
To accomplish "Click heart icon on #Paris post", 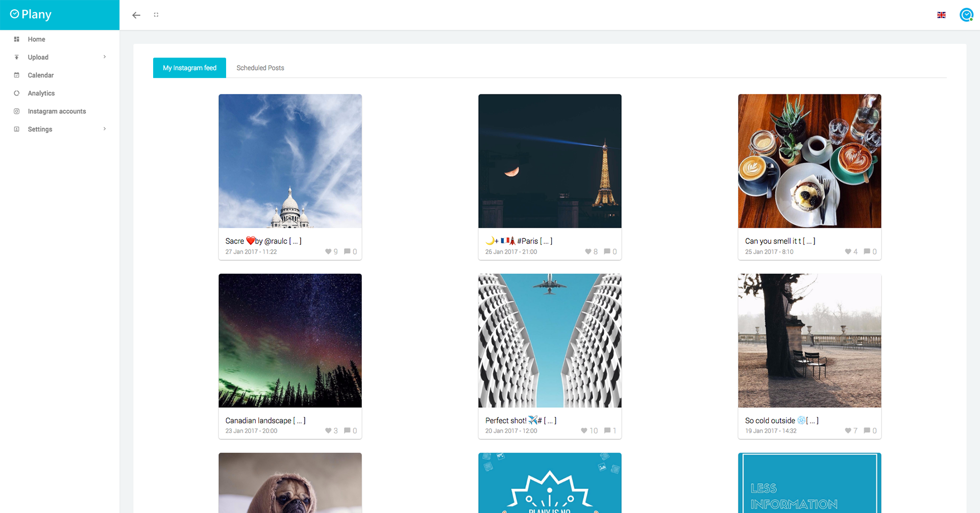I will tap(588, 252).
